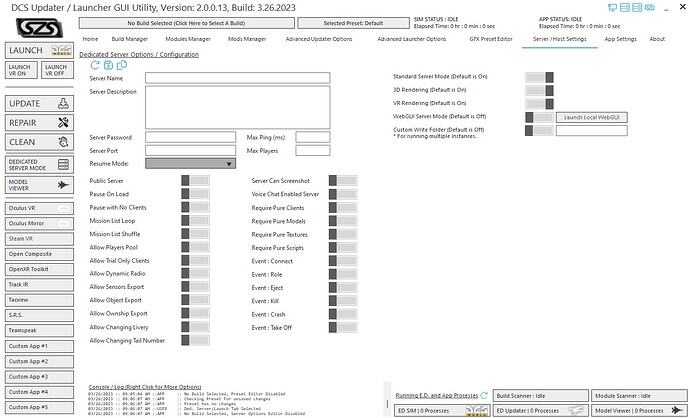Enable Server Can Screenshot toggle
The height and width of the screenshot is (418, 690).
pos(343,180)
